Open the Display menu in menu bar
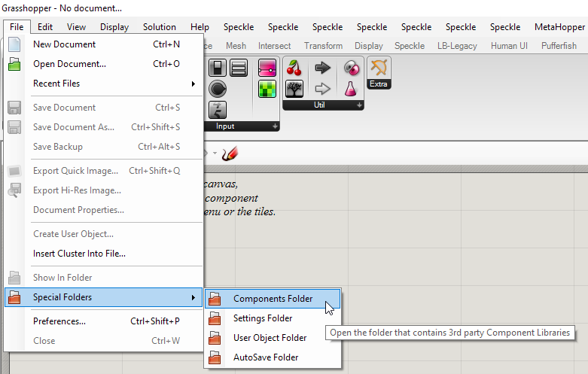Screen dimensions: 588x374 [114, 27]
